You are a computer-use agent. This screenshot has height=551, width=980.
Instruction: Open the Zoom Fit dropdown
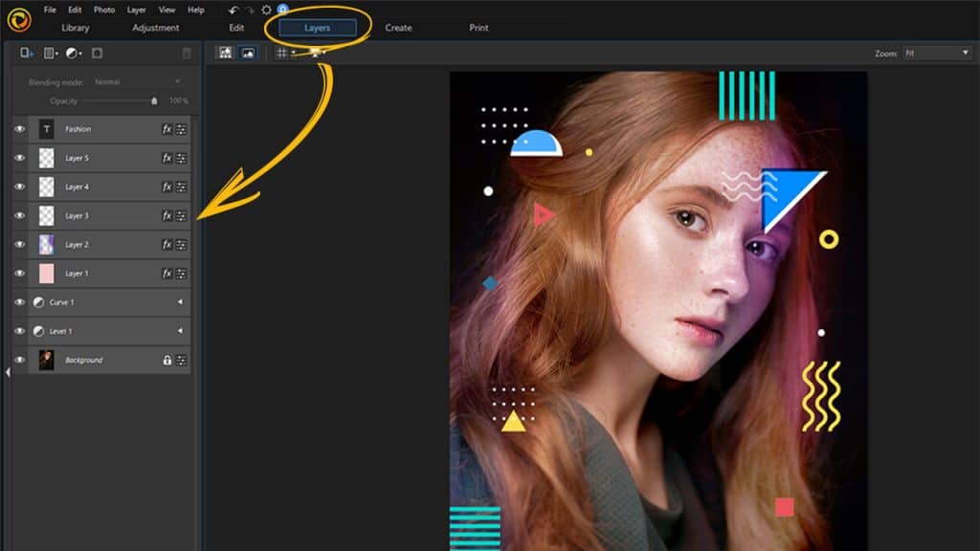[x=937, y=54]
